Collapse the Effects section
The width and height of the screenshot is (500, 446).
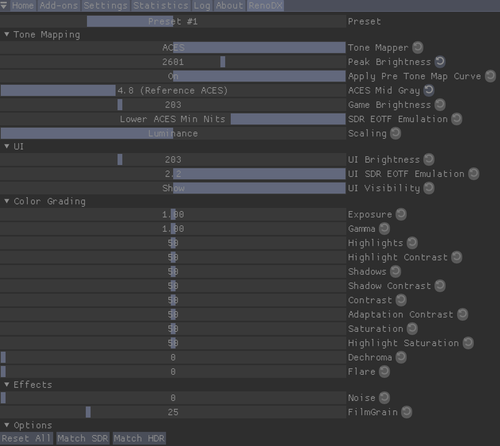pyautogui.click(x=7, y=385)
